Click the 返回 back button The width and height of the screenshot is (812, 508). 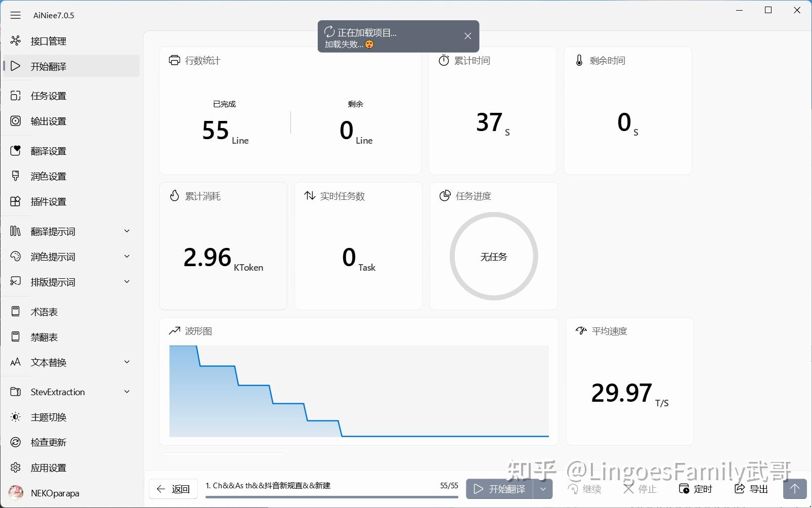173,489
